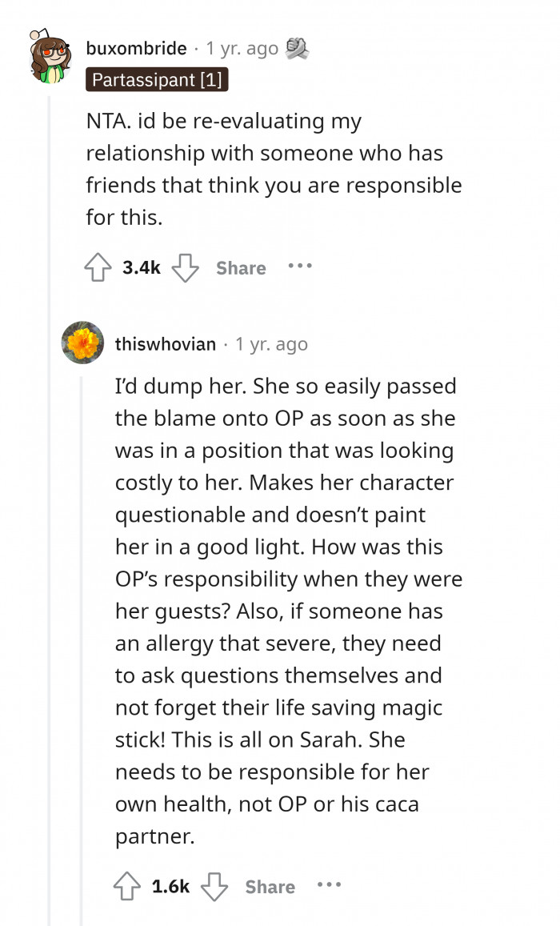This screenshot has width=560, height=926.
Task: Upvote buxombride's comment
Action: coord(98,267)
